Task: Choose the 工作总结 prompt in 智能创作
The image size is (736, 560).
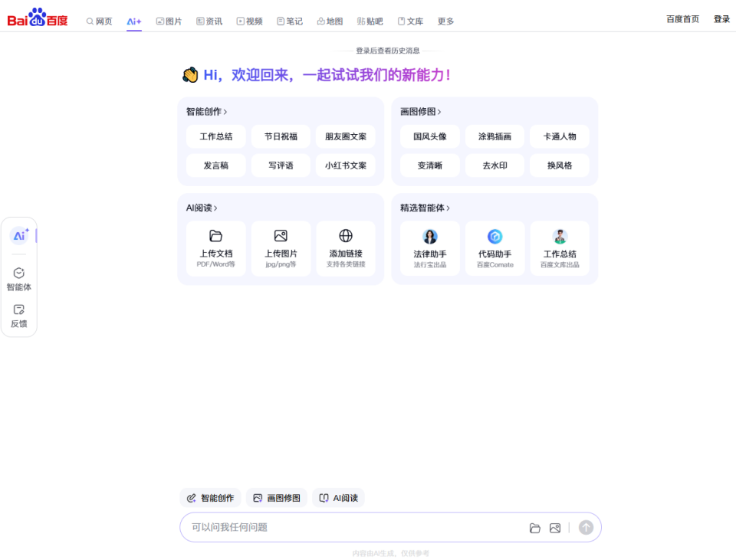Action: coord(216,136)
